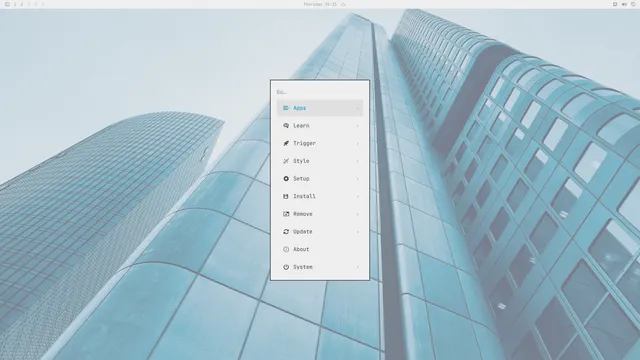Expand the Learn submenu chevron
The image size is (640, 360).
[358, 126]
